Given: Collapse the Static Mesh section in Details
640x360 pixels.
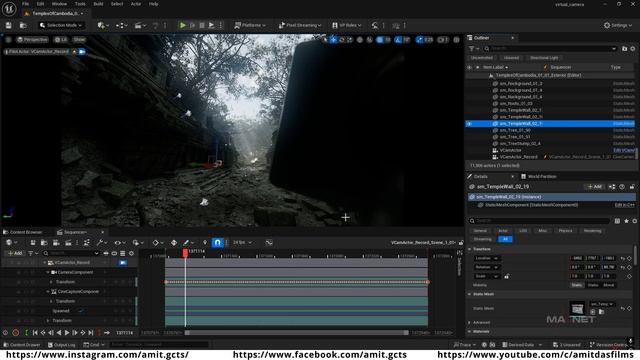Looking at the screenshot, I should (470, 294).
